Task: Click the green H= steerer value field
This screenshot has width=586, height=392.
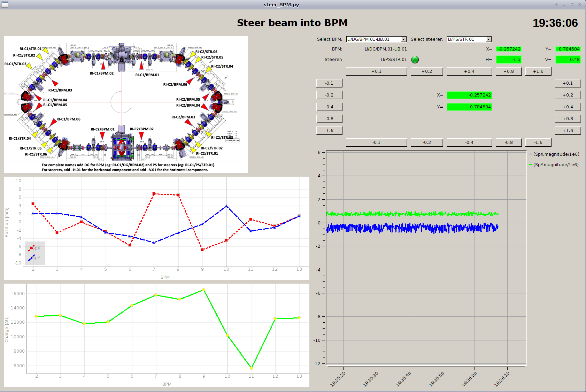Action: pos(508,60)
